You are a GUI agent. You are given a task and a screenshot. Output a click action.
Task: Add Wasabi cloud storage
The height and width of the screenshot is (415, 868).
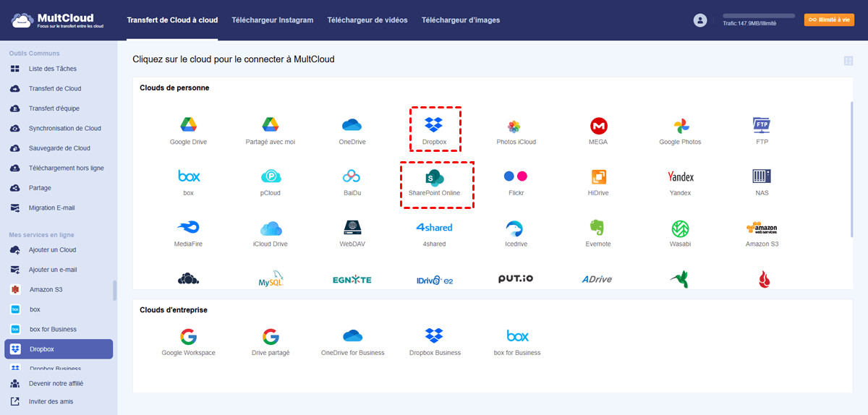[680, 228]
